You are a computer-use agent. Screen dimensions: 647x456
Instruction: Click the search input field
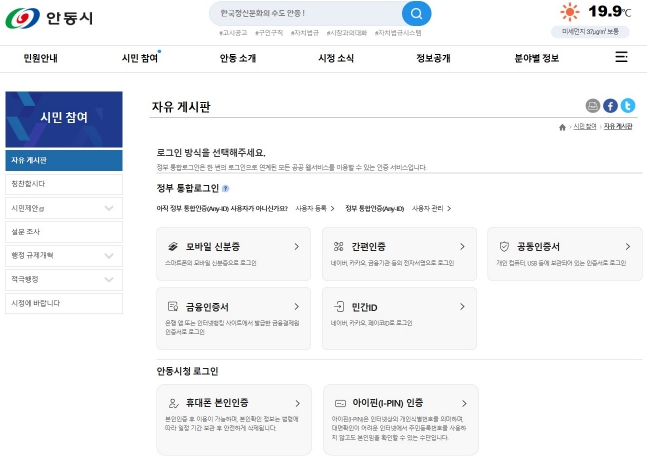[x=305, y=14]
